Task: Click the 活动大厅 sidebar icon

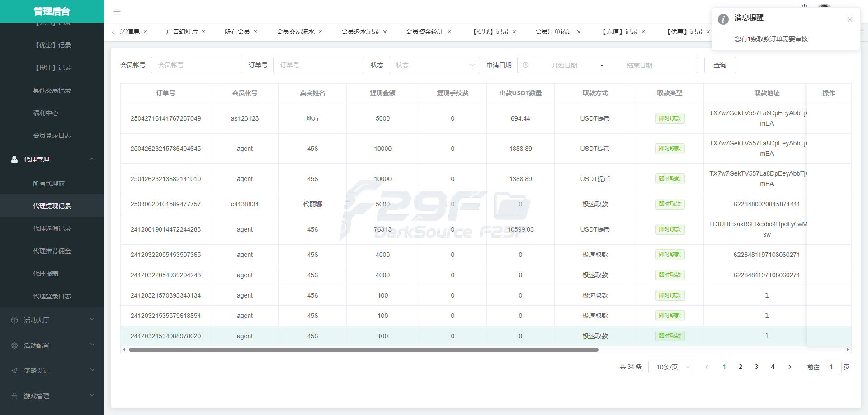Action: pos(14,320)
